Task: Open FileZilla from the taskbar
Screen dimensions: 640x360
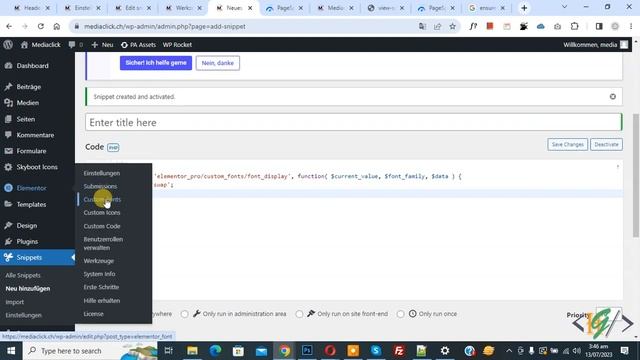Action: 399,351
